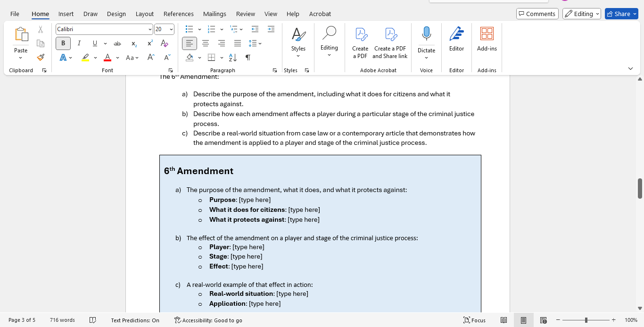This screenshot has height=327, width=644.
Task: Click Accessibility: Good to go status
Action: coord(208,320)
